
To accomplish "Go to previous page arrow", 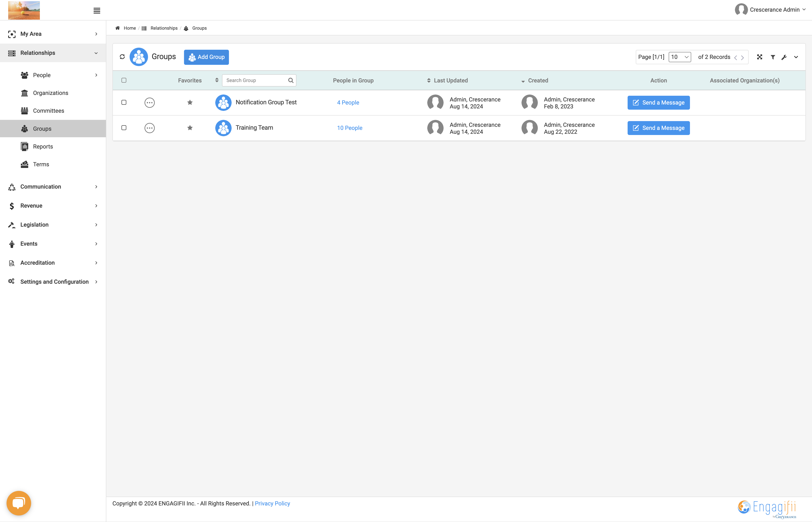I will (x=736, y=58).
